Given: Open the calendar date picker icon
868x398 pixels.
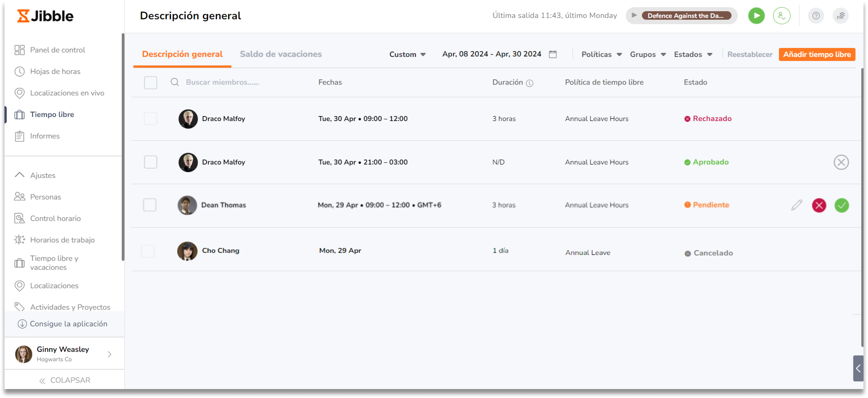Looking at the screenshot, I should point(553,54).
